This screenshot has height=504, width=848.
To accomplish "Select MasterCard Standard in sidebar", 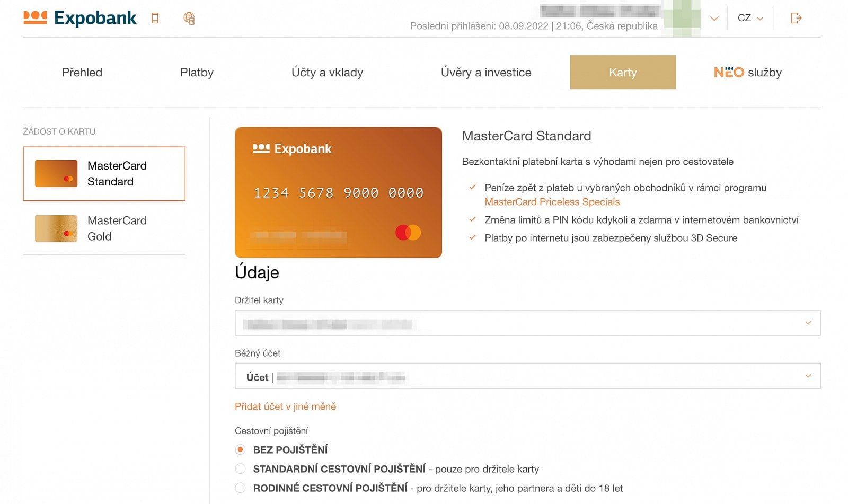I will coord(104,174).
